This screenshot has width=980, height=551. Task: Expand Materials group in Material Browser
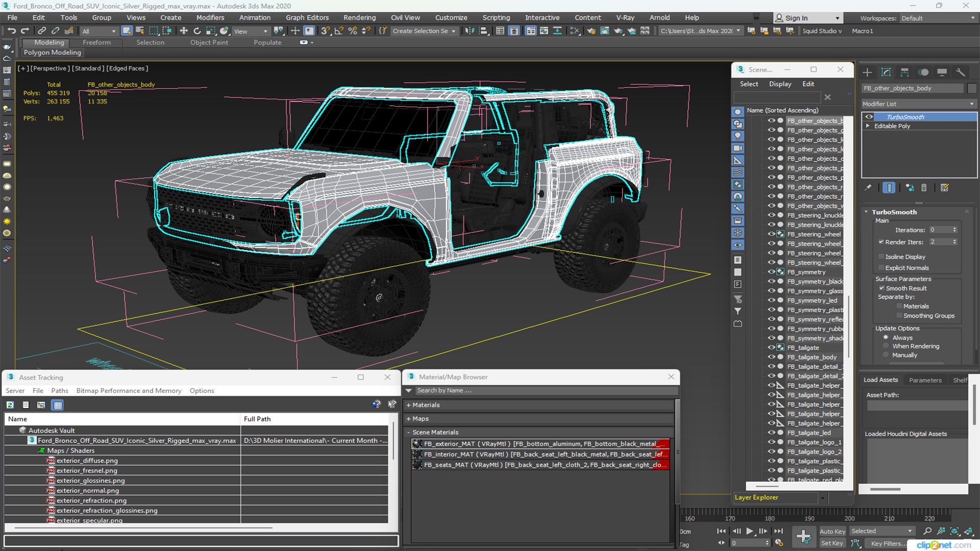pos(408,405)
